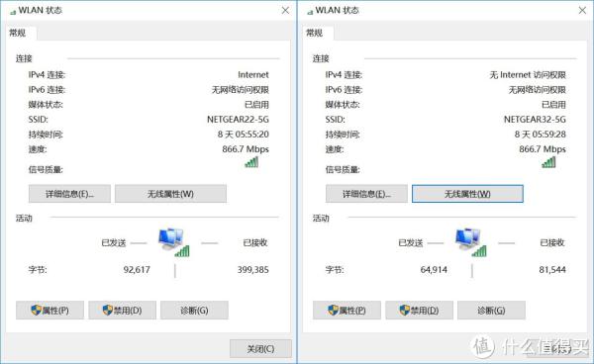Click title bar WLAN icon, left window

[13, 12]
